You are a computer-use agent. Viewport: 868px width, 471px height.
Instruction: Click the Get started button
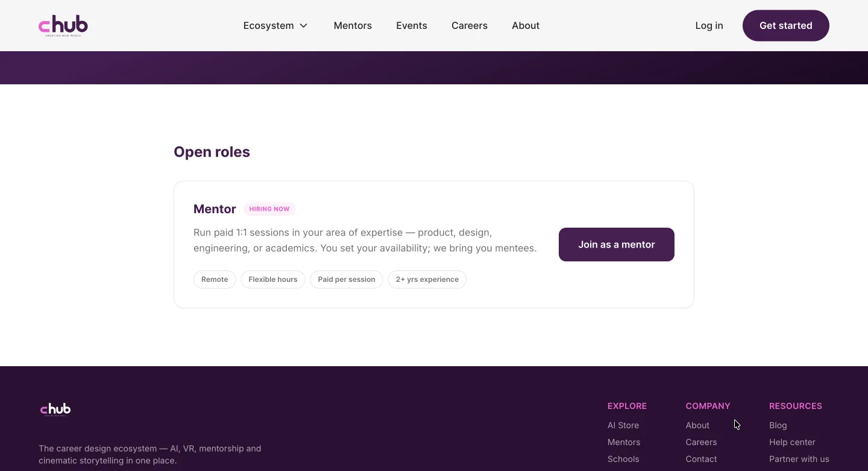click(786, 25)
